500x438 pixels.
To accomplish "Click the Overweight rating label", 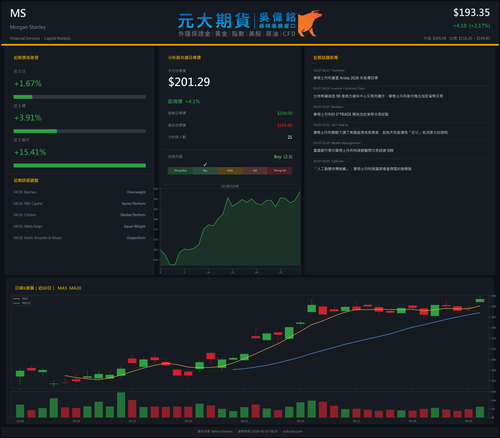I will point(136,192).
